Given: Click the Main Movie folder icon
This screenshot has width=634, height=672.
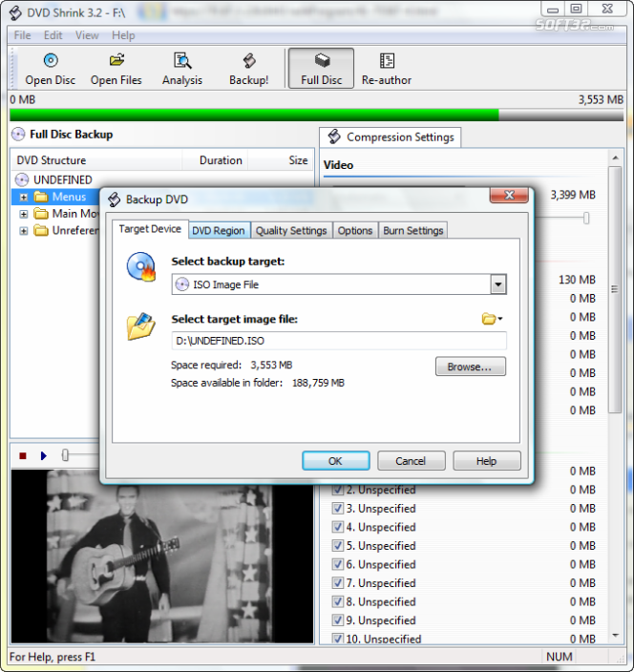Looking at the screenshot, I should click(x=41, y=214).
